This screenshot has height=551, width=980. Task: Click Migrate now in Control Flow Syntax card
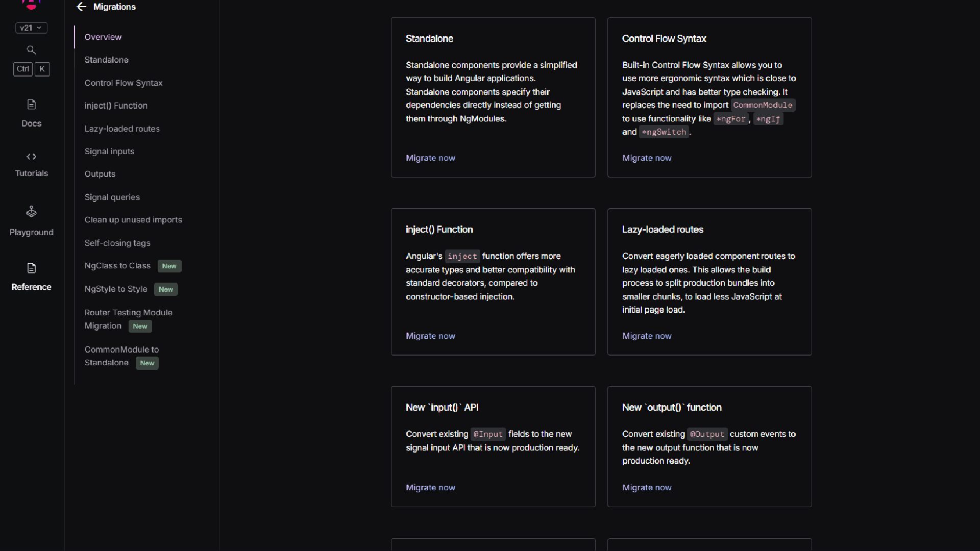[647, 158]
